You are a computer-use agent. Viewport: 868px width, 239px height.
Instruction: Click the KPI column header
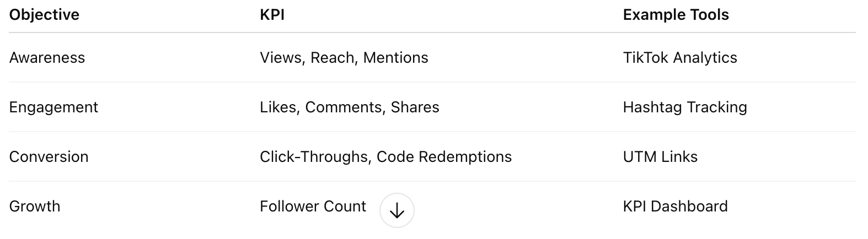coord(272,14)
